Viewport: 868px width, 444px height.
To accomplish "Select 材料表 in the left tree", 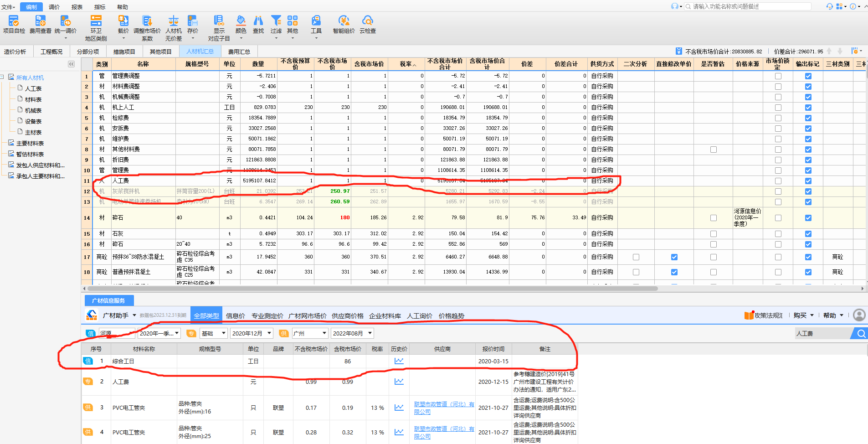I will (x=33, y=99).
